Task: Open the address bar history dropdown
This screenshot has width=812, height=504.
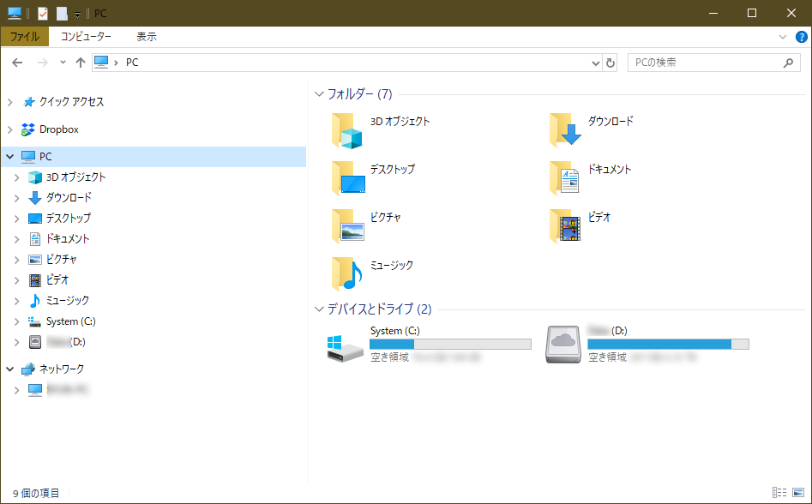Action: (x=597, y=63)
